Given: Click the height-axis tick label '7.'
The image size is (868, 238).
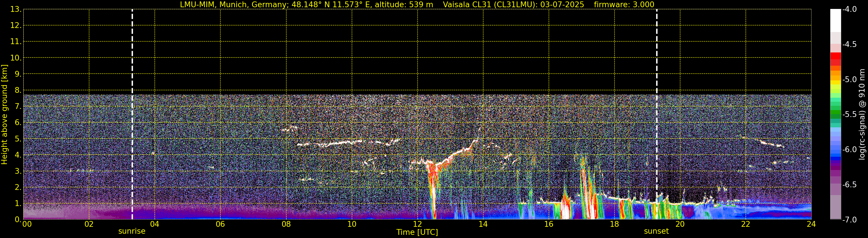Looking at the screenshot, I should (x=18, y=107).
